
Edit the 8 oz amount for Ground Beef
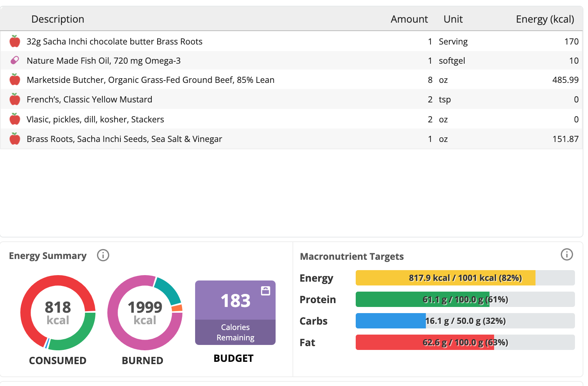430,80
